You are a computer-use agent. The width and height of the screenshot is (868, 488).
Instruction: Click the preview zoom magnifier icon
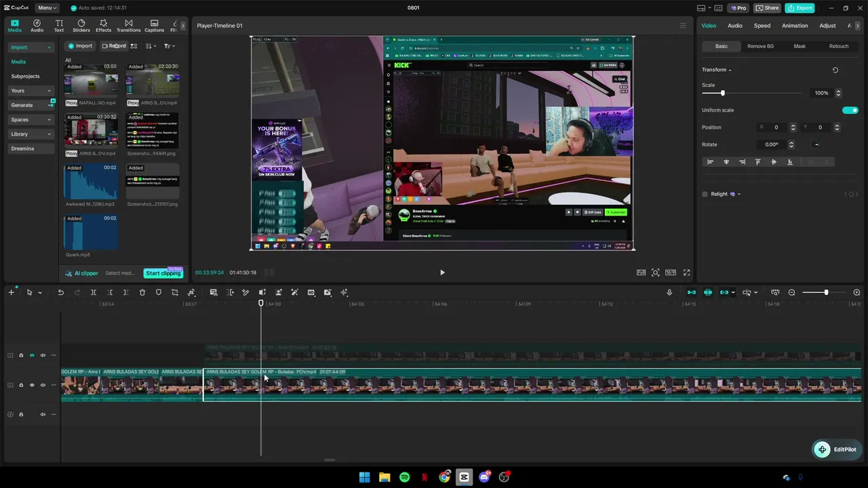[655, 272]
